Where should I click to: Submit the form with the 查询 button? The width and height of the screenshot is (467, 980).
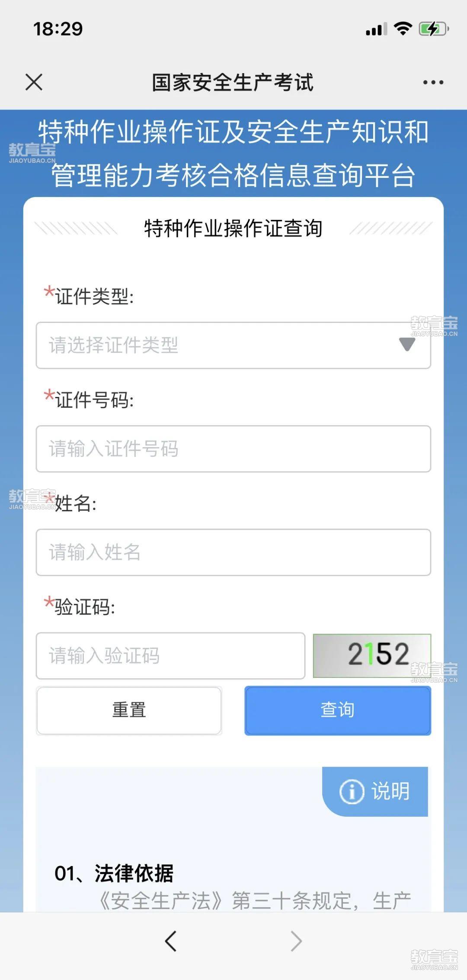[338, 710]
